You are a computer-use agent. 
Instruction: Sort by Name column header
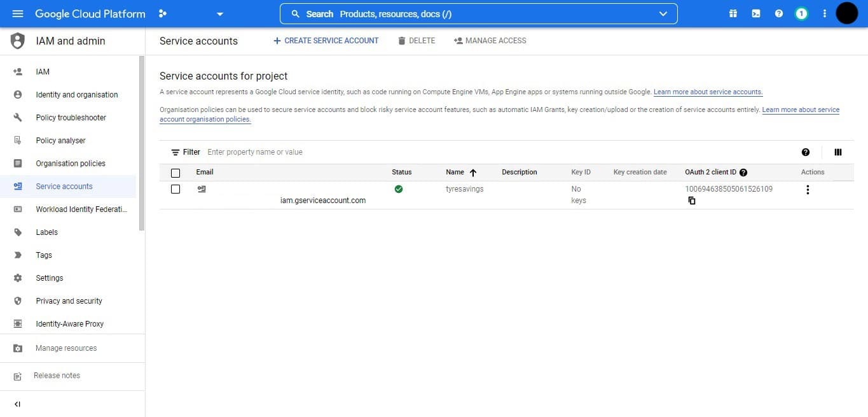(x=461, y=173)
